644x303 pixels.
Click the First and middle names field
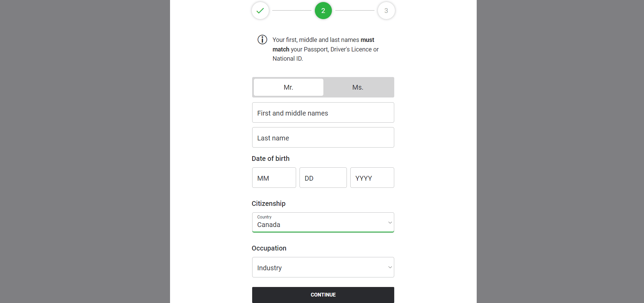(323, 112)
